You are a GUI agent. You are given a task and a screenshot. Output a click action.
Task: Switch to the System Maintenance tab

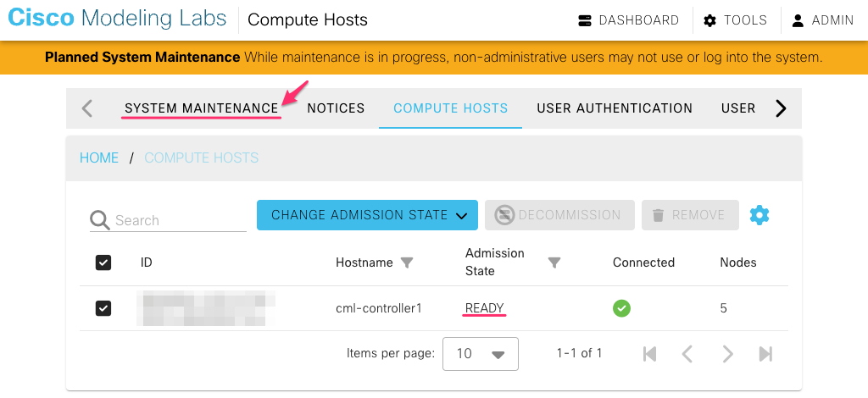tap(202, 108)
